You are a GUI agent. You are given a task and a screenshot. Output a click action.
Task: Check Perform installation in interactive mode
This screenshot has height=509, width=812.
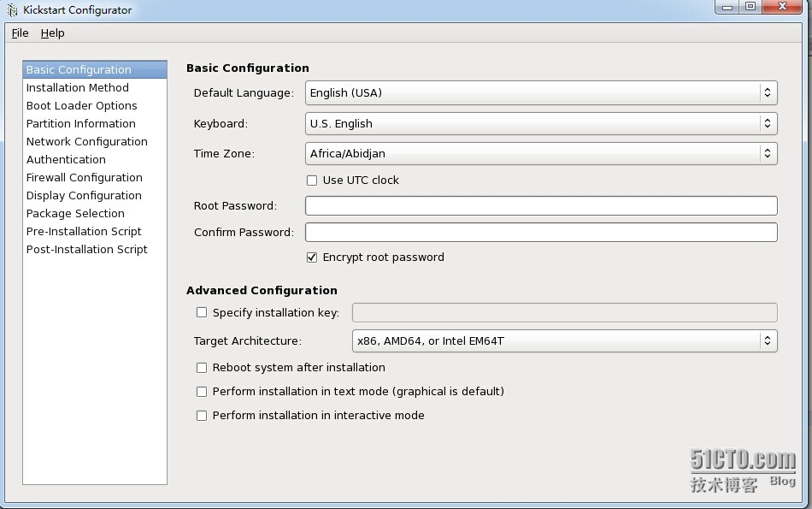[202, 416]
